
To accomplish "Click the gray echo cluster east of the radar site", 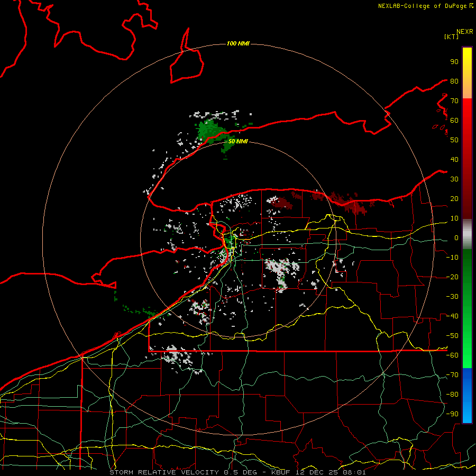I will [x=281, y=272].
